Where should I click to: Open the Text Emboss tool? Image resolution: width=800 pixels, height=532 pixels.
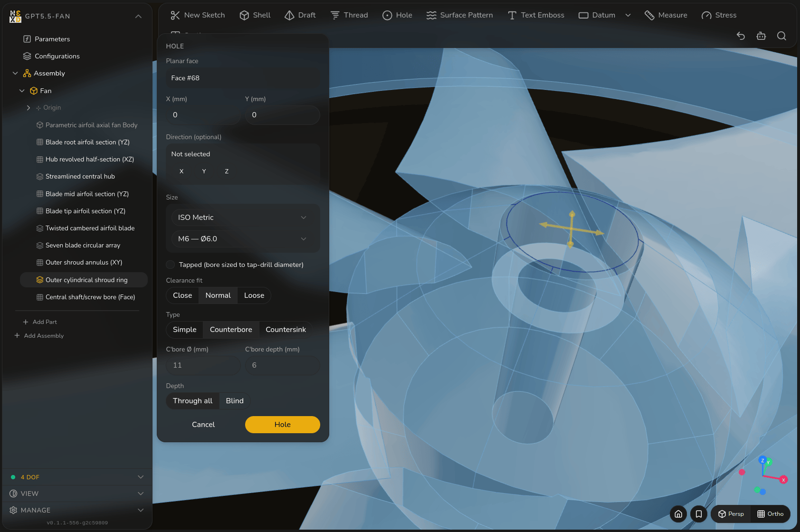tap(536, 15)
